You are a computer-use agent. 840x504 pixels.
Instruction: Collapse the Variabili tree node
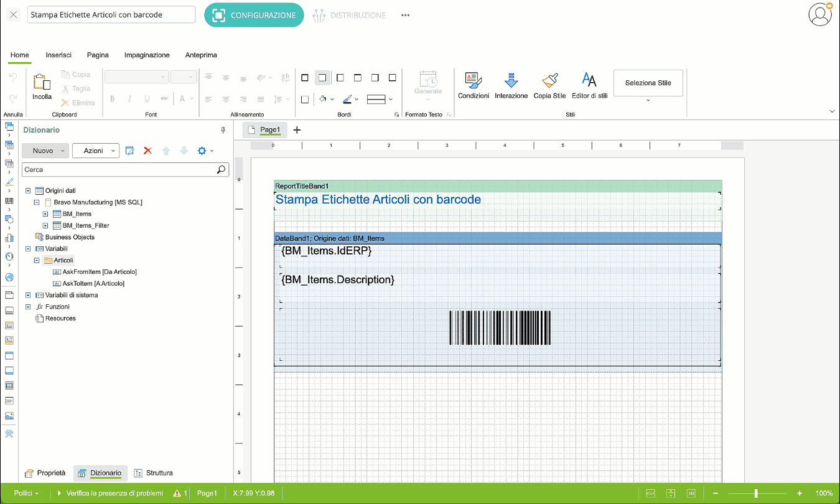click(28, 248)
